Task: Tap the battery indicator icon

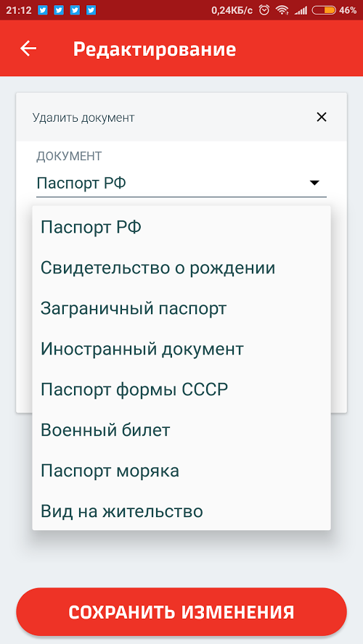Action: pyautogui.click(x=324, y=10)
